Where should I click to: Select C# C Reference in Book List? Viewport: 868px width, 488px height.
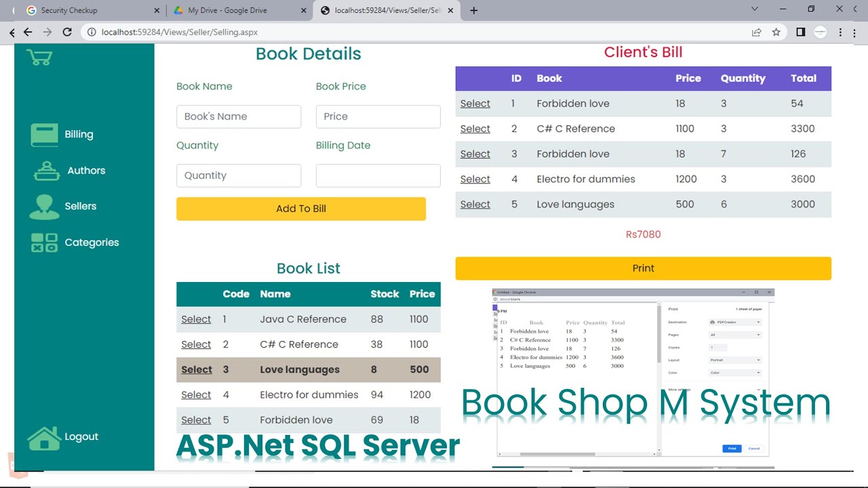click(196, 344)
